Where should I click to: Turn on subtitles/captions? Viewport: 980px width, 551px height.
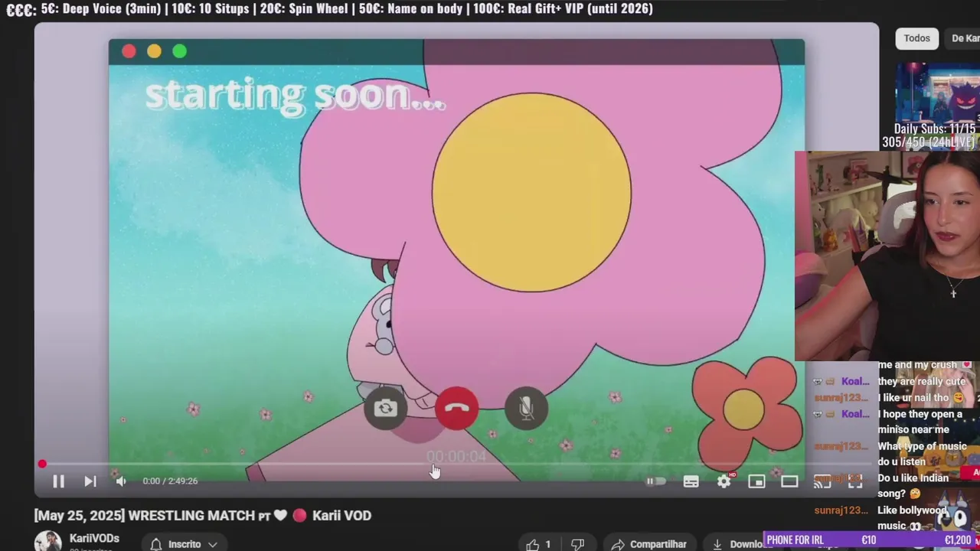691,481
